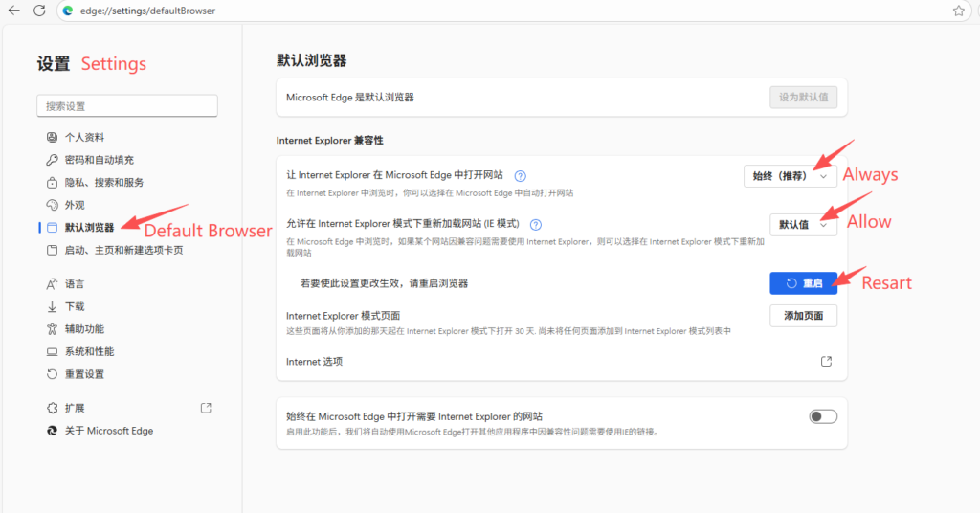
Task: Click the Internet 选项 row text
Action: pos(314,361)
